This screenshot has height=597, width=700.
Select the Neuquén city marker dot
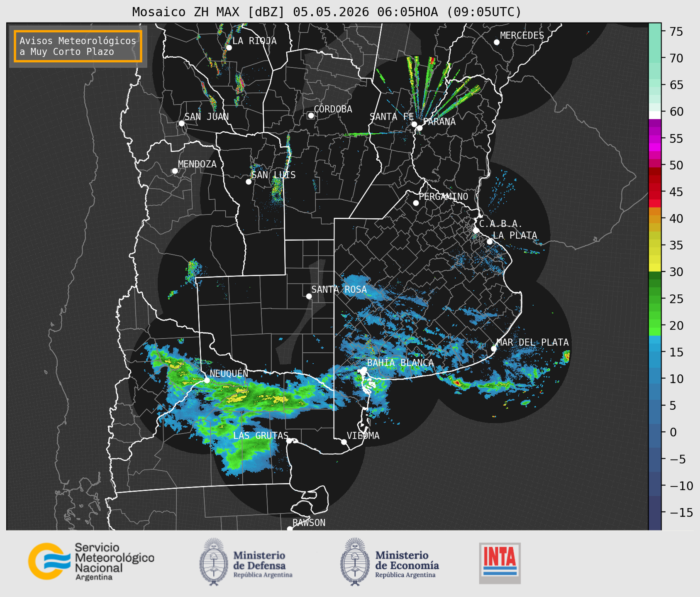[x=207, y=380]
